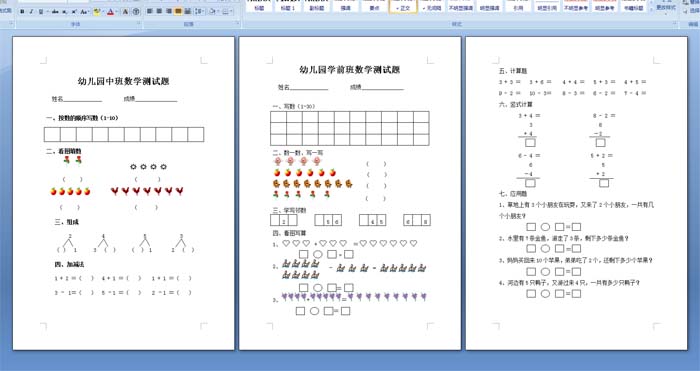Click the subscript icon
Screen dimensions: 700x371
point(65,12)
